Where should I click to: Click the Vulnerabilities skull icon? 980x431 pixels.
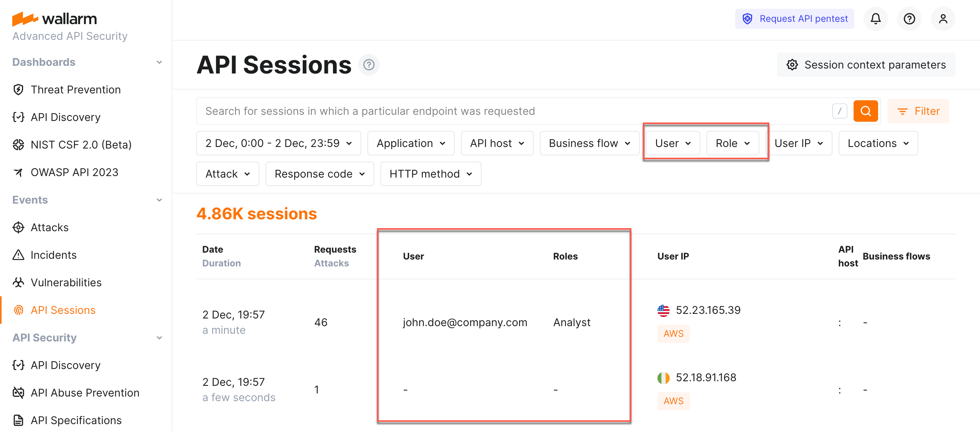18,282
